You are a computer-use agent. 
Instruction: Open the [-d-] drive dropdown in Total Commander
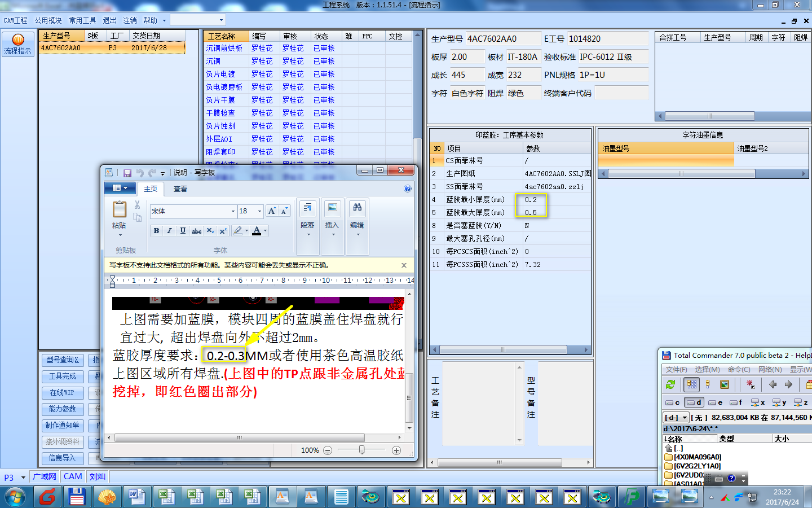676,418
